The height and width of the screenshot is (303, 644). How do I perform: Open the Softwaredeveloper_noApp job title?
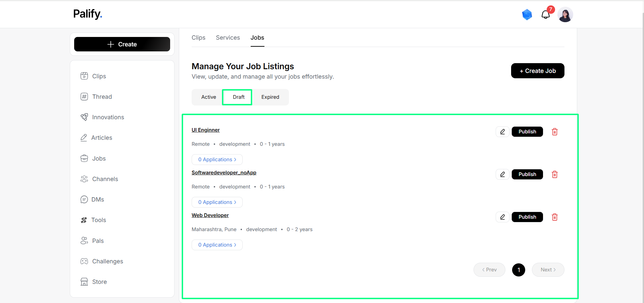[x=224, y=173]
